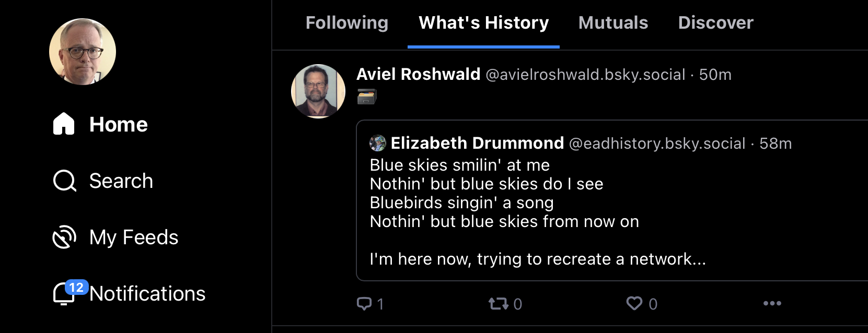This screenshot has width=868, height=333.
Task: Open your own profile avatar in sidebar
Action: (x=83, y=52)
